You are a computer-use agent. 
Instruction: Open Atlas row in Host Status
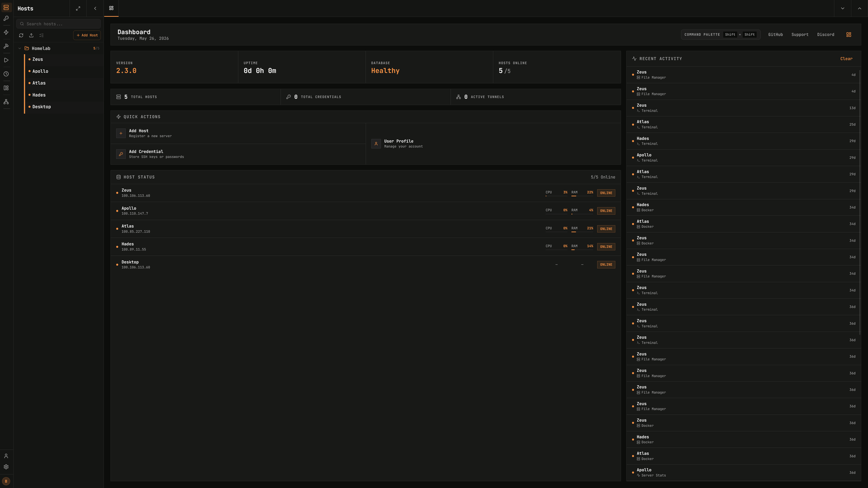tap(365, 229)
